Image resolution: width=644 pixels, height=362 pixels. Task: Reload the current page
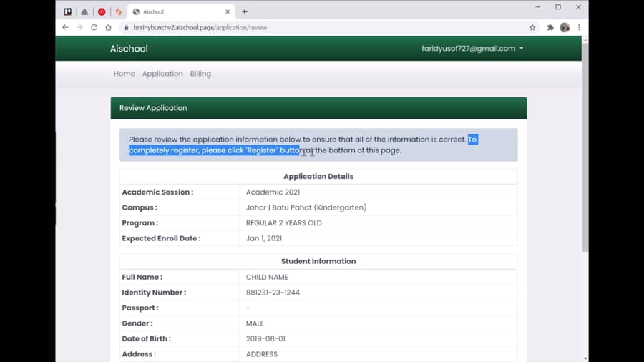point(94,27)
